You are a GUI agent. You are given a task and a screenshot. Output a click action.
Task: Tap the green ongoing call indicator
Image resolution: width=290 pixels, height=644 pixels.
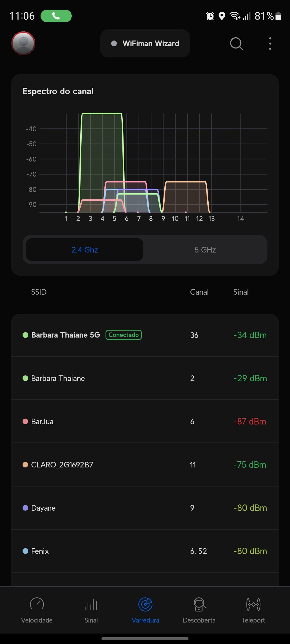point(56,16)
